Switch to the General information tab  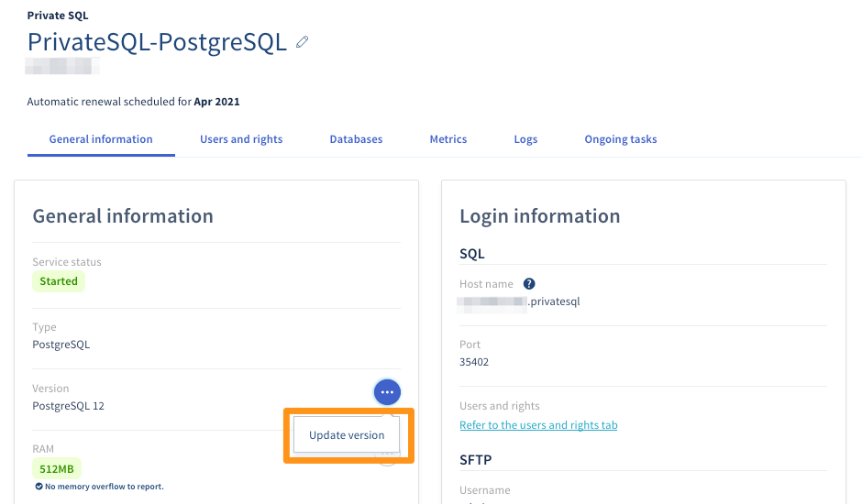click(101, 139)
